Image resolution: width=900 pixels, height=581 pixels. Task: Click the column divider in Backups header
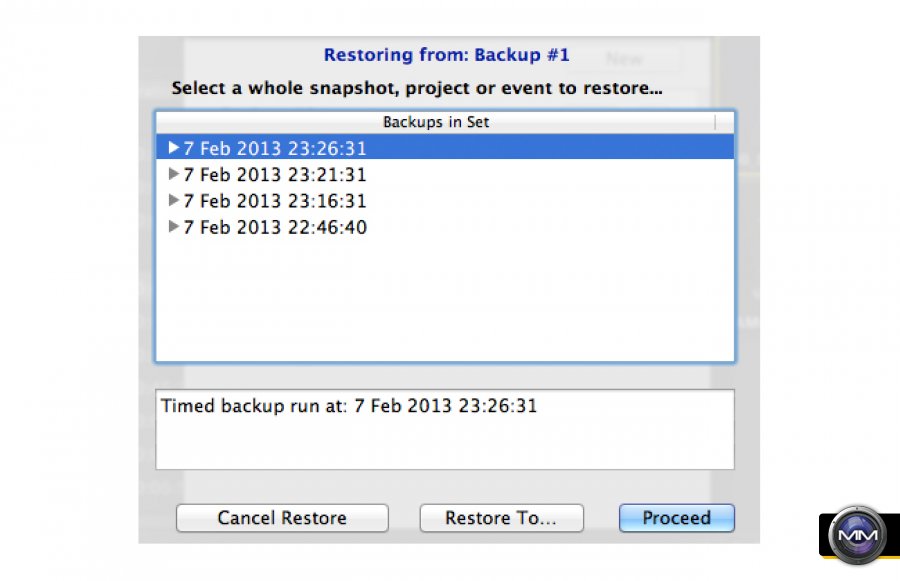click(715, 122)
